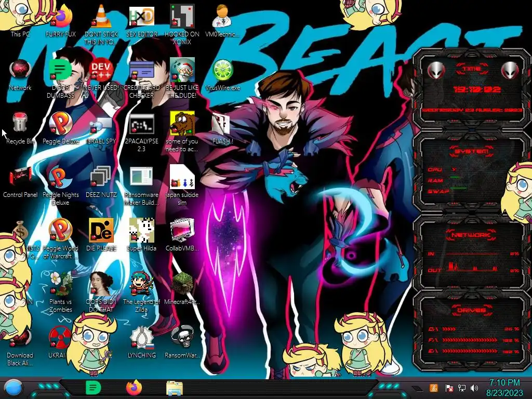This screenshot has height=399, width=532.
Task: Open the DIE PLEASE shortcut
Action: (x=101, y=235)
